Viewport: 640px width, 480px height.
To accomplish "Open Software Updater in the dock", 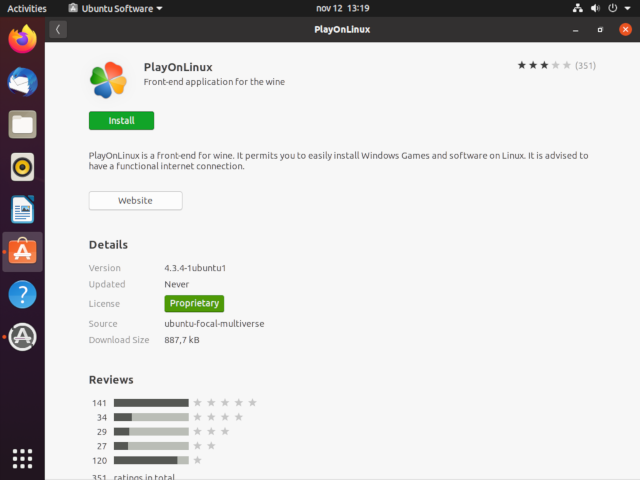I will point(22,337).
